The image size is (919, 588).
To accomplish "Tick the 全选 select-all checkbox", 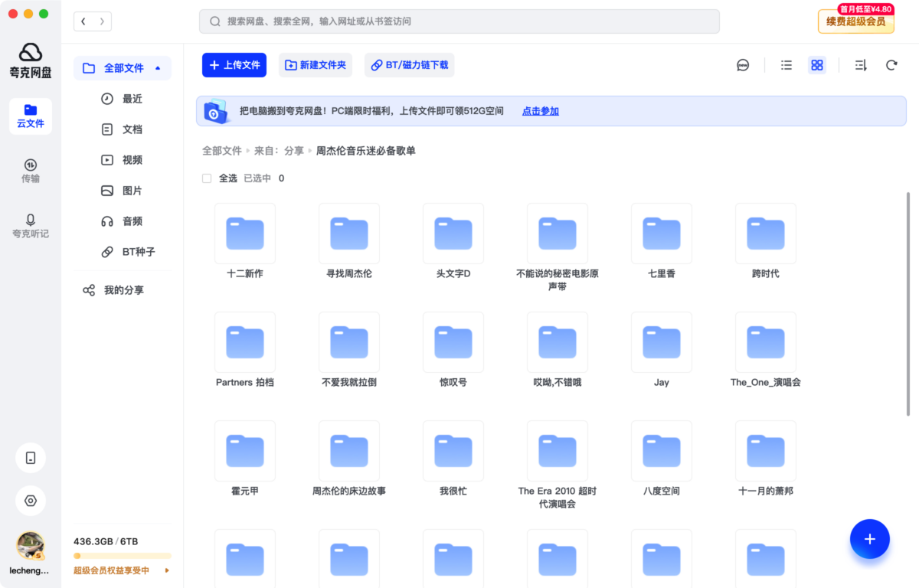I will pyautogui.click(x=207, y=178).
